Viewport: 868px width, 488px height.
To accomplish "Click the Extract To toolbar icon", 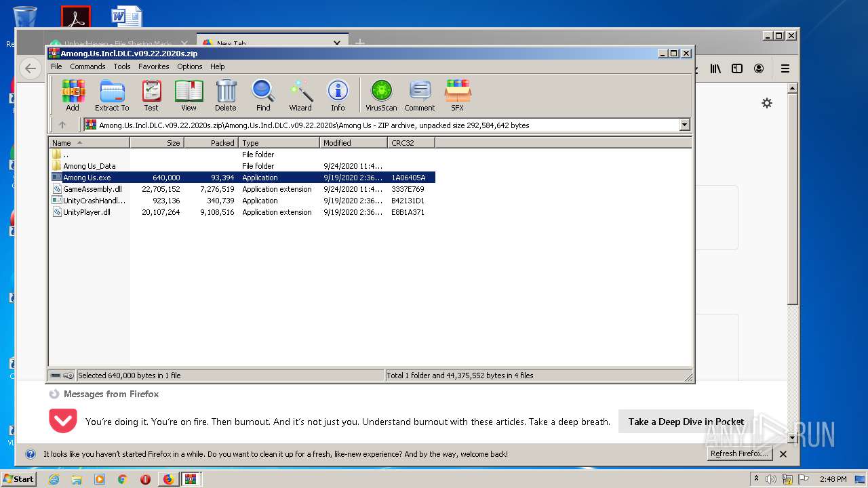I will tap(112, 96).
